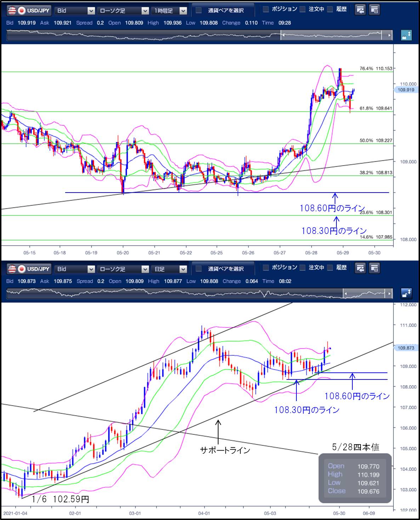Tick the 履歴 checkbox in bottom chart
The image size is (420, 520).
click(330, 268)
